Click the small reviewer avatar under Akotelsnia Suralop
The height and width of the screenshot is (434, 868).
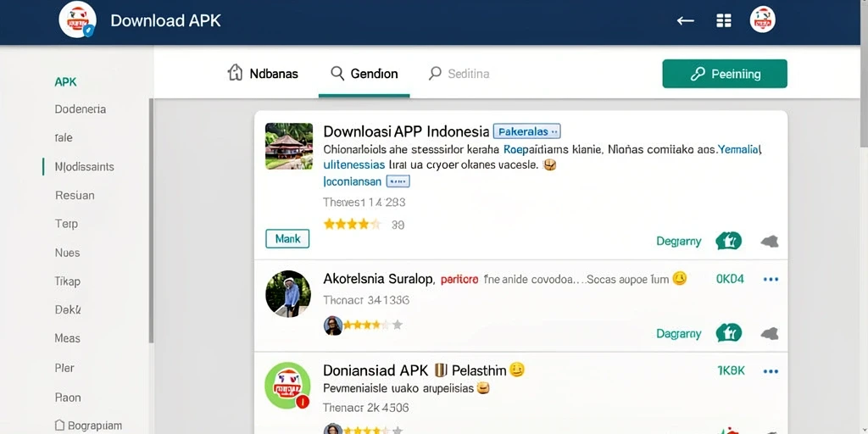pos(332,325)
